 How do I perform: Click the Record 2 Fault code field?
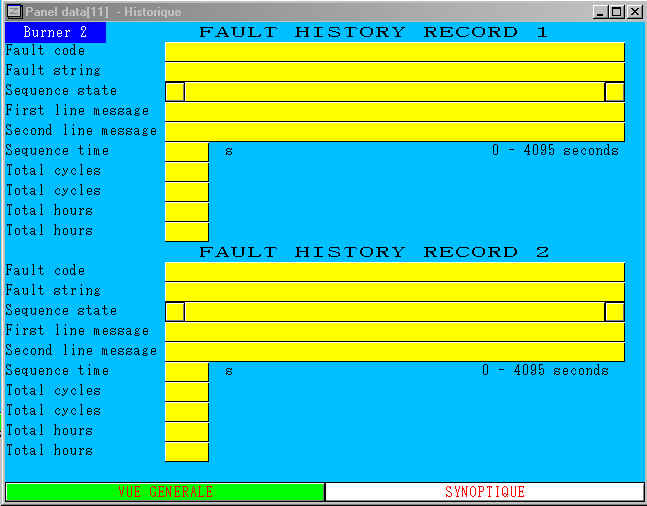(x=395, y=272)
